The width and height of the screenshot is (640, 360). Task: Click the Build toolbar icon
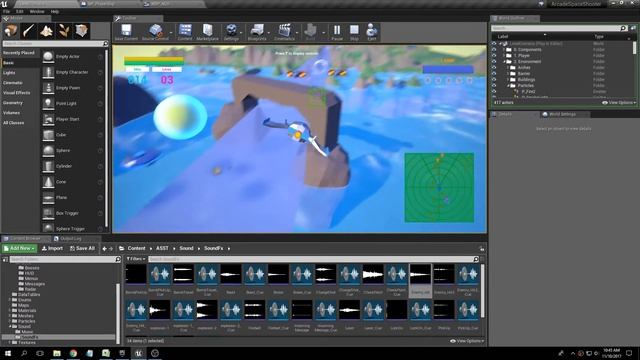coord(311,32)
